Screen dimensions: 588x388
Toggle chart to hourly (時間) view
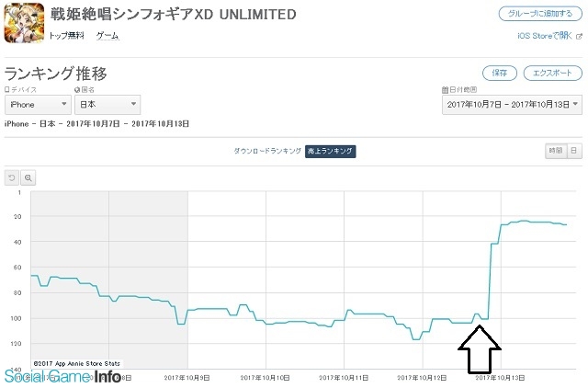556,151
